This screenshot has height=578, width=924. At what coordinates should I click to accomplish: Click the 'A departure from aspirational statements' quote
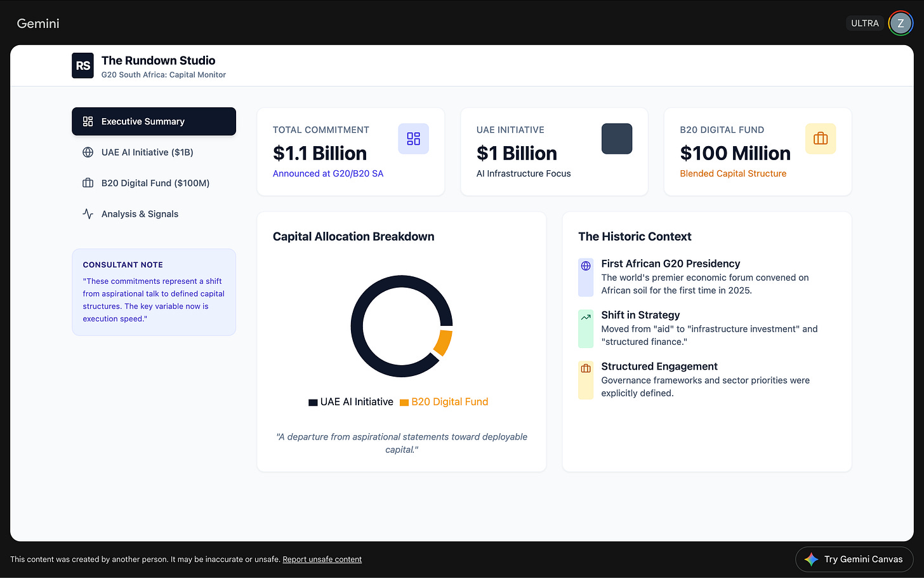tap(402, 443)
